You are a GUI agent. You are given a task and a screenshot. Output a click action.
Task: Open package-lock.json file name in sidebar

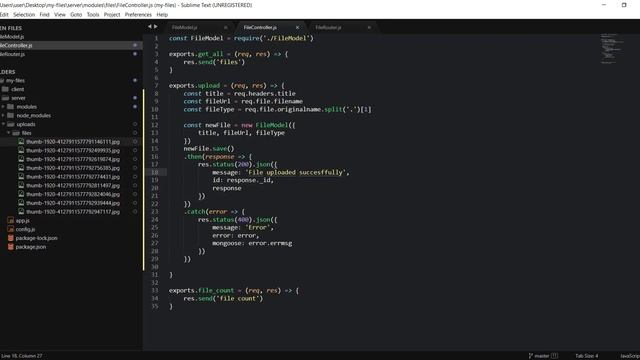[36, 238]
